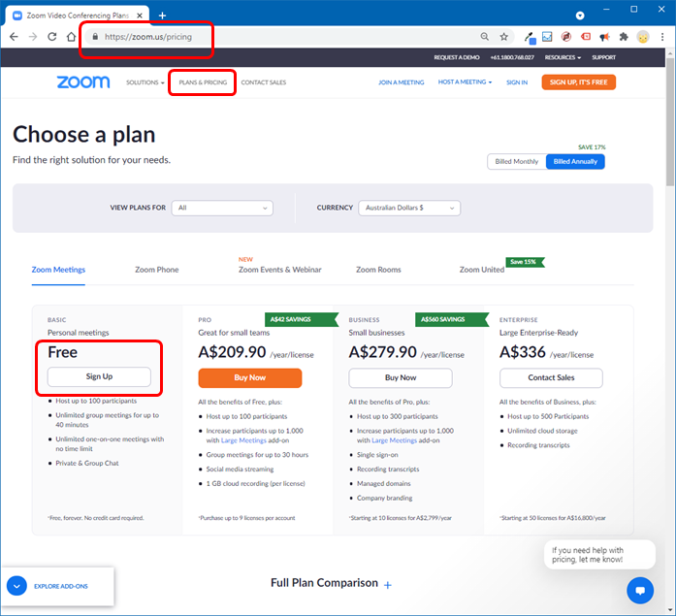Click the browser forward arrow
This screenshot has width=676, height=616.
click(x=33, y=37)
